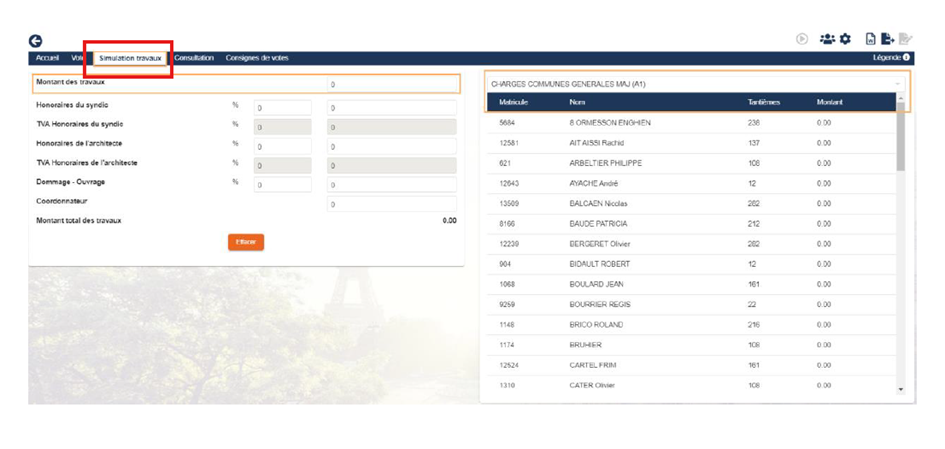Open the settings gear icon
The height and width of the screenshot is (449, 945).
tap(845, 39)
